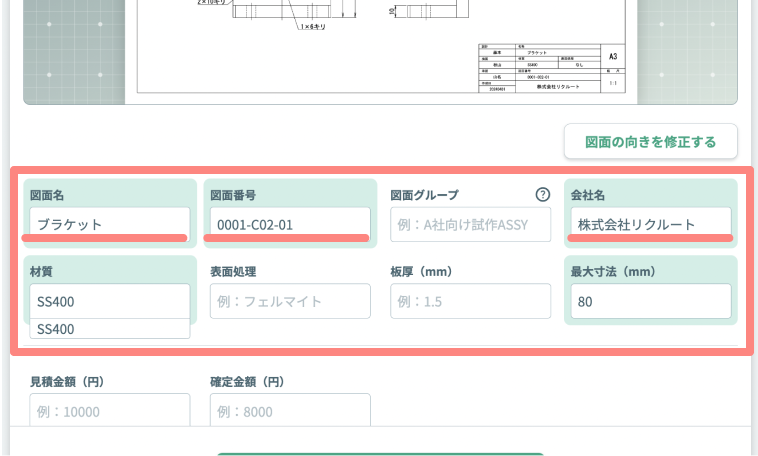This screenshot has width=758, height=456.
Task: Click the 最大寸法（mm） label text
Action: tap(613, 271)
